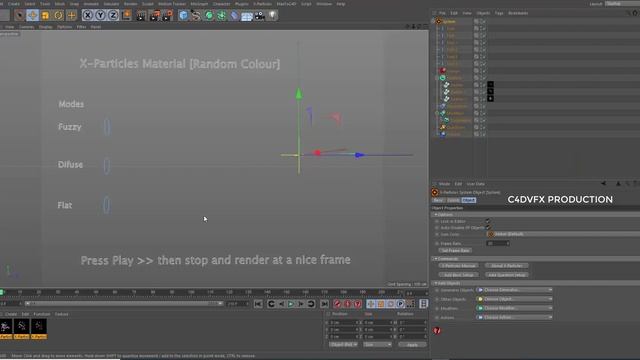Activate the Rotate tool
The height and width of the screenshot is (360, 640).
pyautogui.click(x=58, y=16)
